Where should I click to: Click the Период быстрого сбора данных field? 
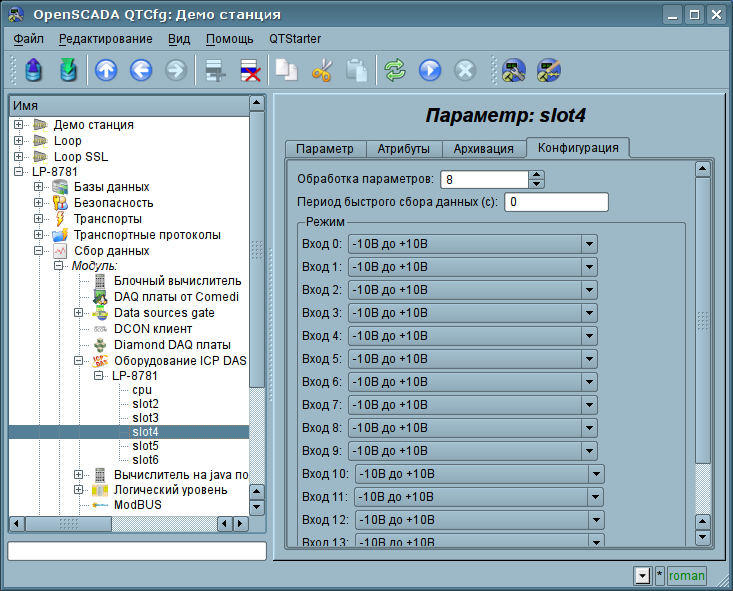coord(556,202)
